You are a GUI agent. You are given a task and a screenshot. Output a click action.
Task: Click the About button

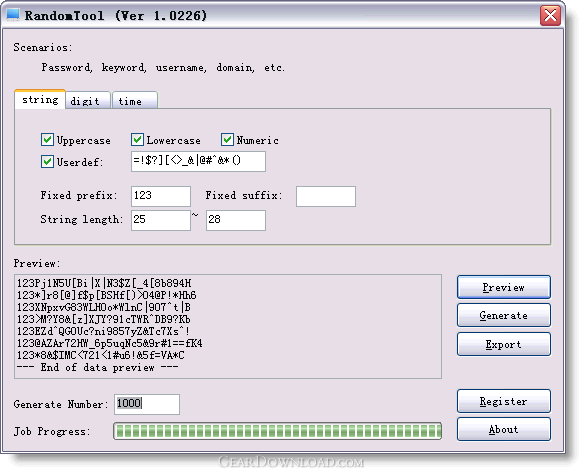(504, 429)
